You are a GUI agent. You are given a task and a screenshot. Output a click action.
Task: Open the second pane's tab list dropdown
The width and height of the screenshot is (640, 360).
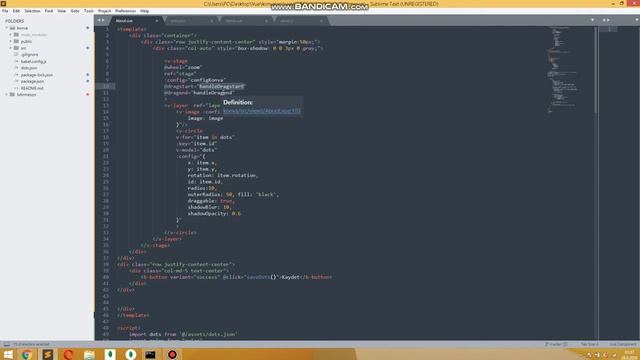coord(637,20)
